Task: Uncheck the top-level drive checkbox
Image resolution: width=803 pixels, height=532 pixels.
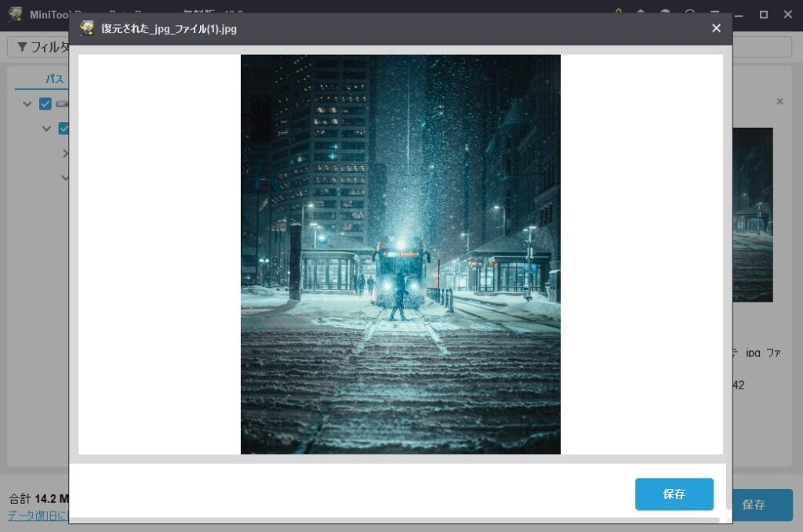Action: pos(45,103)
